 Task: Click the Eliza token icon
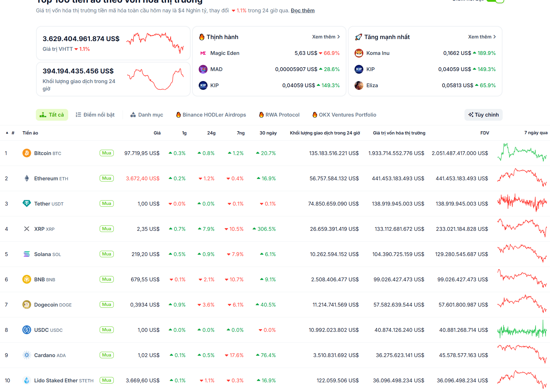tap(359, 85)
